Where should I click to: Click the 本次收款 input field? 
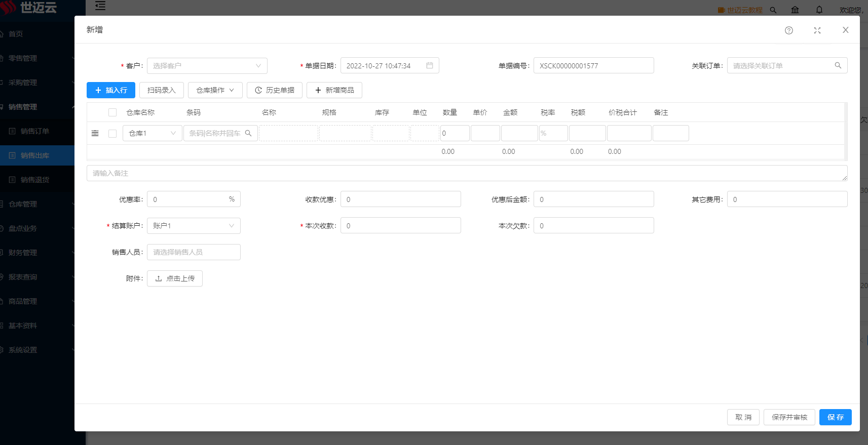(401, 226)
